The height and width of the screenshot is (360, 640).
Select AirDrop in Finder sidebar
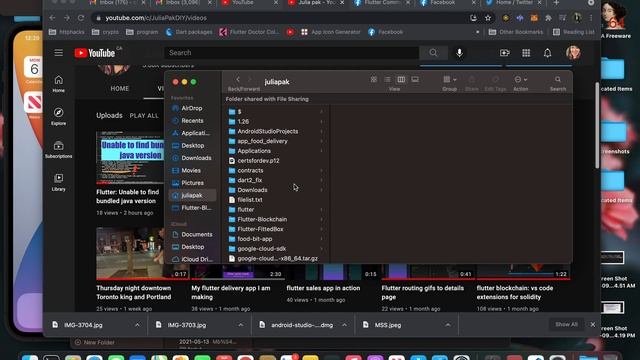(x=192, y=108)
